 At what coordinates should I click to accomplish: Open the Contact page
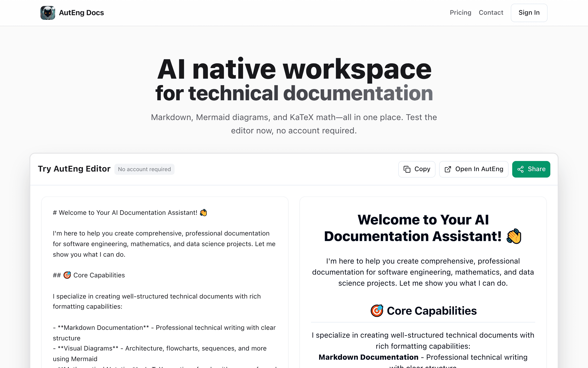491,13
